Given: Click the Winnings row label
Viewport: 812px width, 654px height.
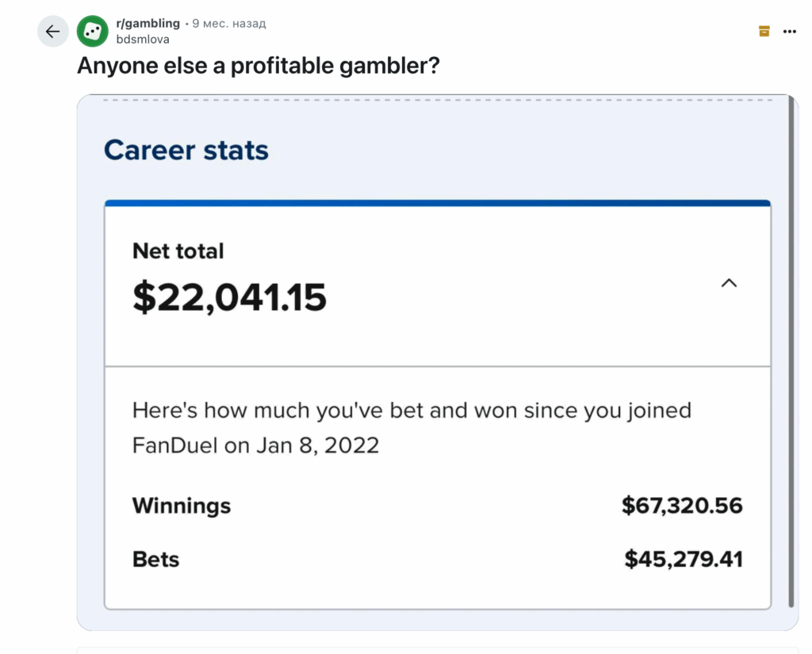Looking at the screenshot, I should pyautogui.click(x=181, y=506).
